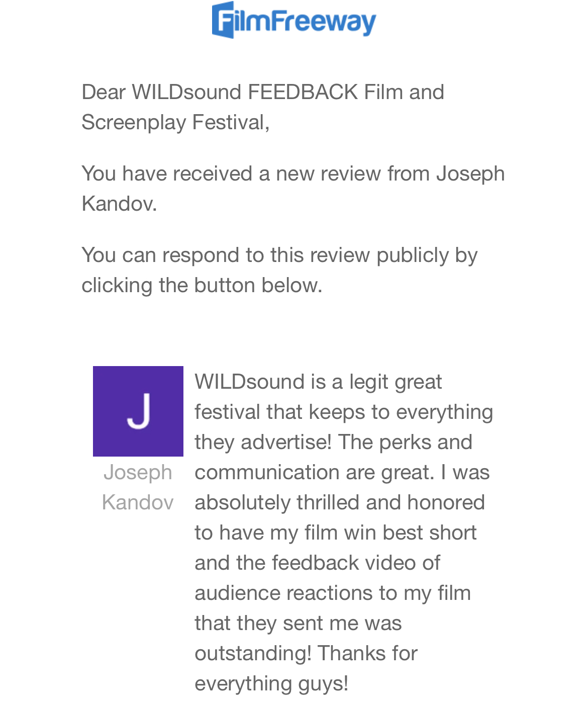The image size is (588, 705).
Task: Click 'everything guys!' at review end
Action: (x=271, y=683)
